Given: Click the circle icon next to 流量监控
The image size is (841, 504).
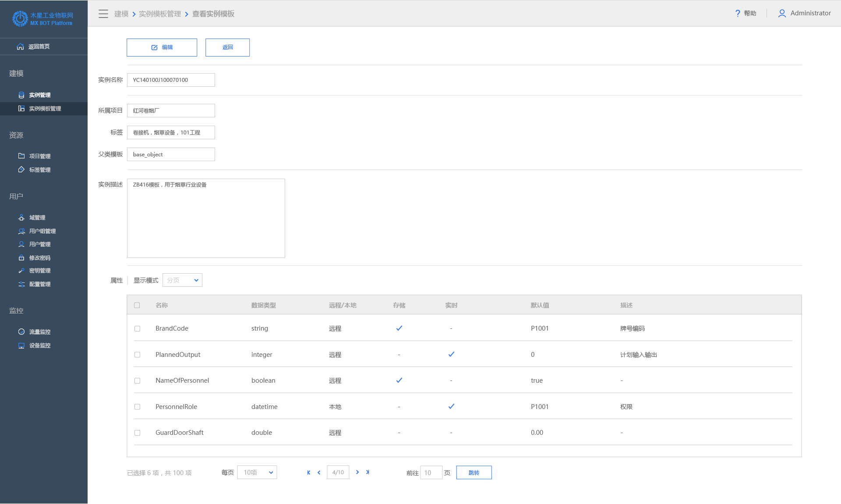Looking at the screenshot, I should 21,332.
